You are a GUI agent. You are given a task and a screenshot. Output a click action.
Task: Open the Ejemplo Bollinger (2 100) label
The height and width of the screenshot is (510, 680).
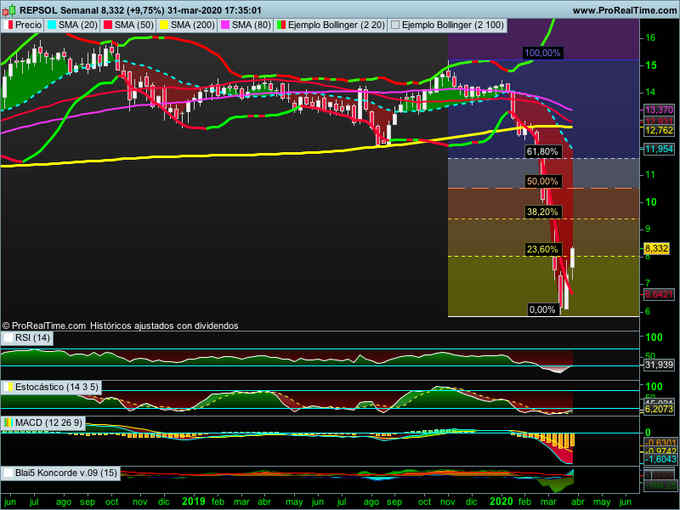447,25
